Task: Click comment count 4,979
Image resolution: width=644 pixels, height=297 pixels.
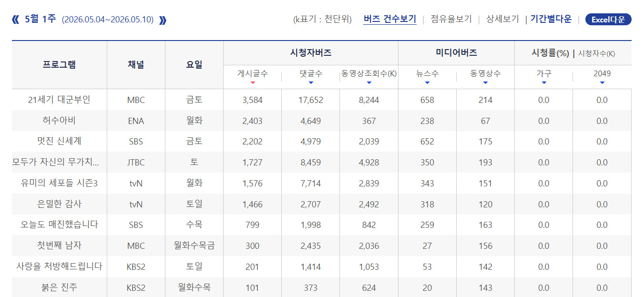Action: (311, 142)
